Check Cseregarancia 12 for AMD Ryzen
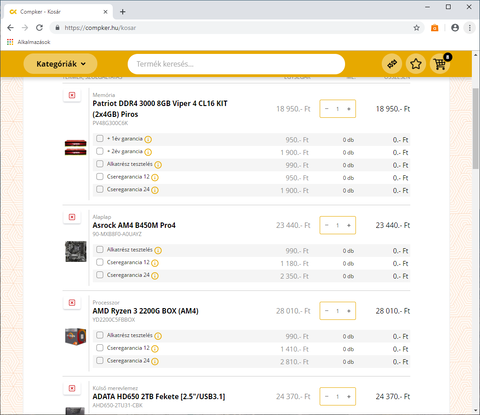The height and width of the screenshot is (415, 480). tap(100, 348)
